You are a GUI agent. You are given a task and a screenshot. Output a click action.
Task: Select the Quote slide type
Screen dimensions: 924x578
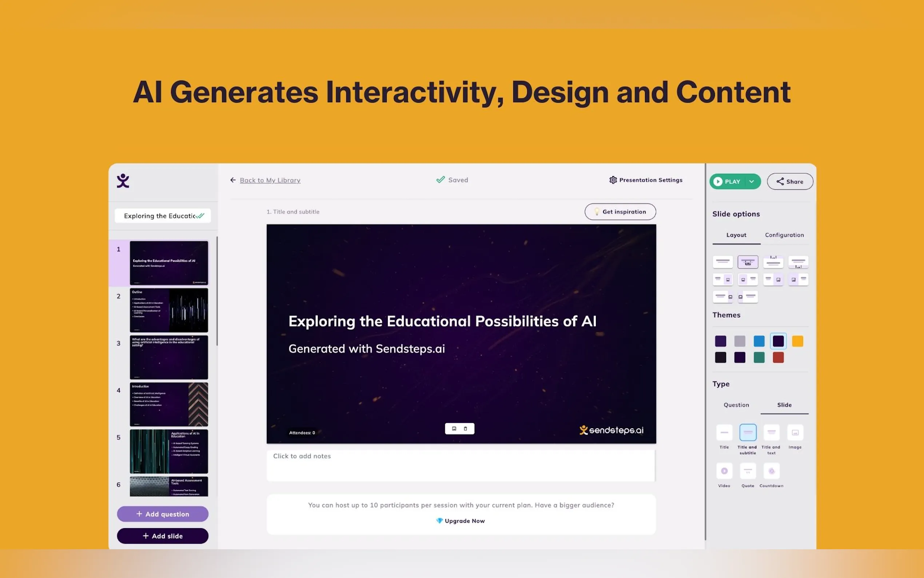point(748,471)
